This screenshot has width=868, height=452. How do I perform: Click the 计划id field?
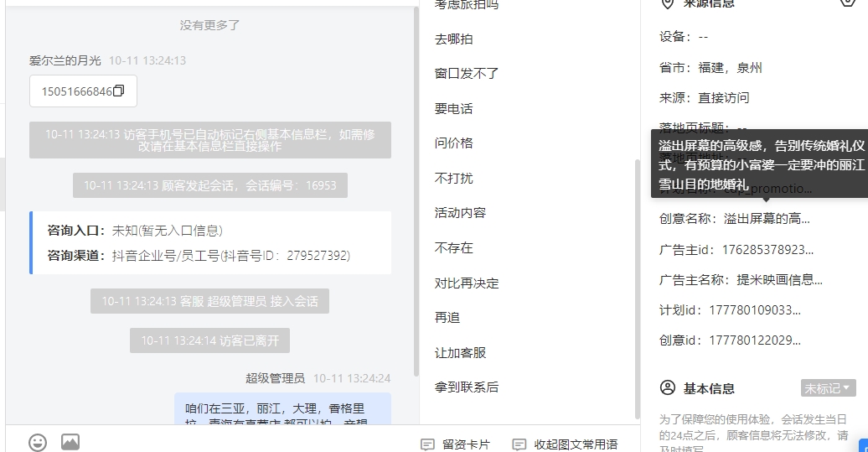[x=730, y=310]
